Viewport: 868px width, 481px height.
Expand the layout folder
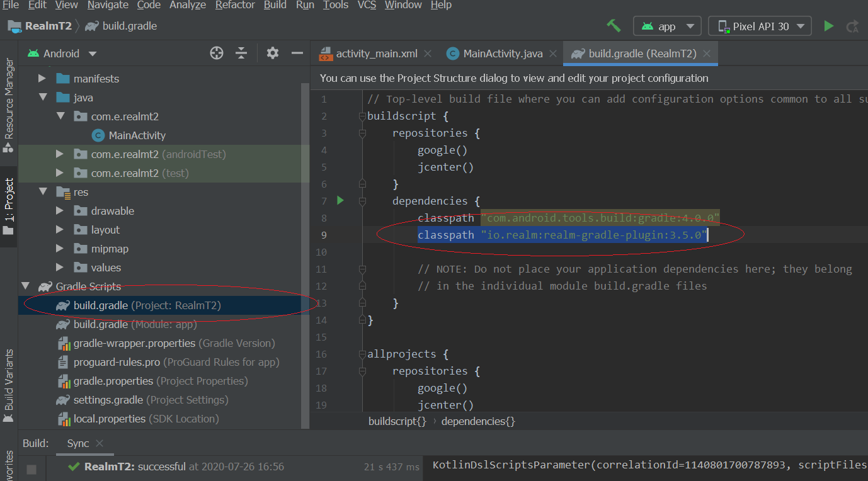60,230
